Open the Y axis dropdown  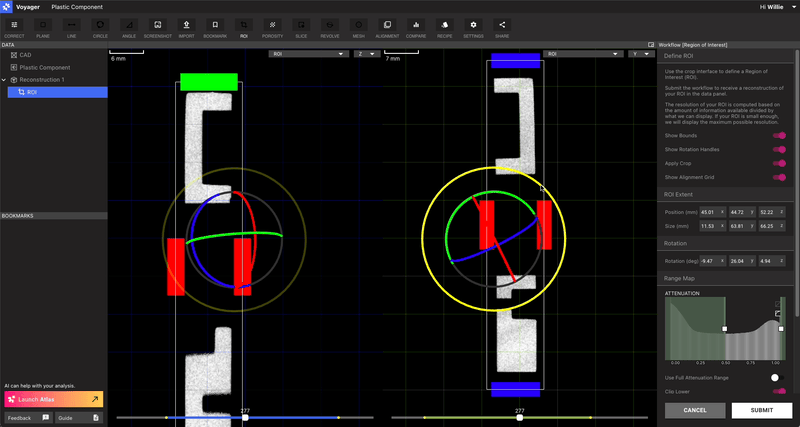click(x=641, y=54)
